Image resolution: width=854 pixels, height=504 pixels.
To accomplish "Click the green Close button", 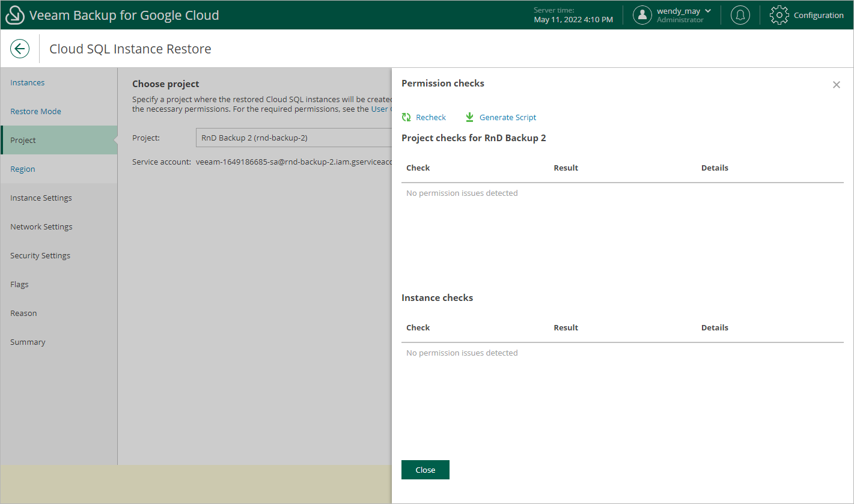I will [425, 470].
